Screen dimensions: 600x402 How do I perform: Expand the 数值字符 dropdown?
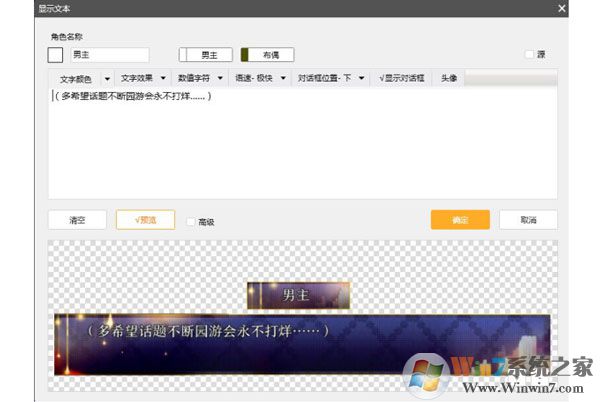click(199, 77)
